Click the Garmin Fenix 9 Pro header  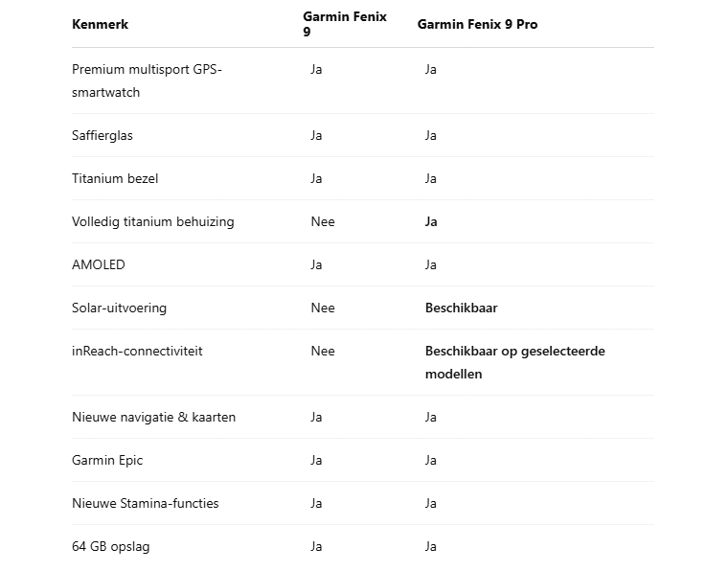(477, 24)
